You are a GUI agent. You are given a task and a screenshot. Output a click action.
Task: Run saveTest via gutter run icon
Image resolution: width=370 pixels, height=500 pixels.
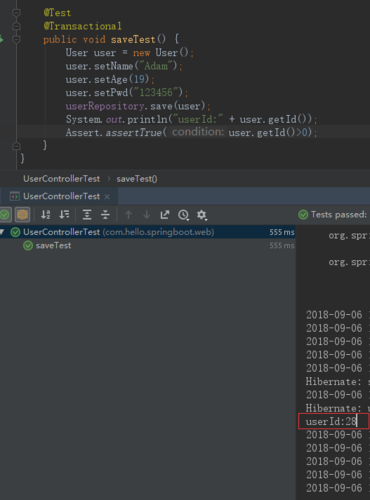[1, 39]
